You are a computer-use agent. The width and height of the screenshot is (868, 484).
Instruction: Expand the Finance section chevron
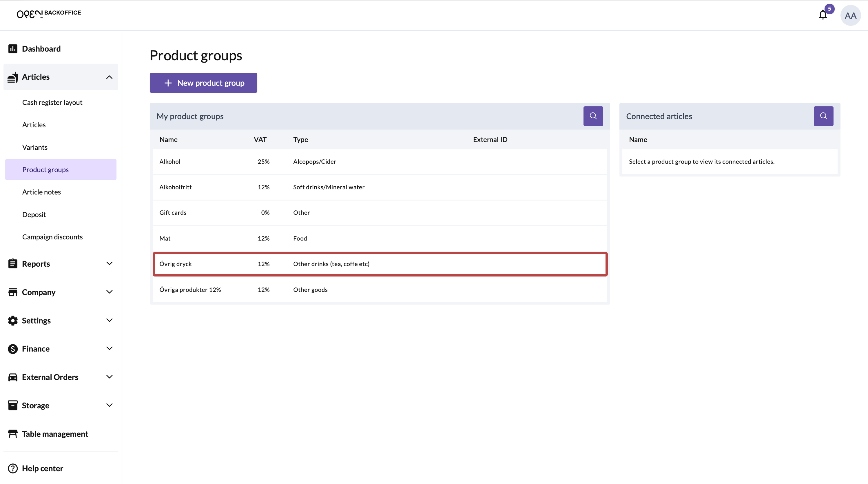point(109,348)
